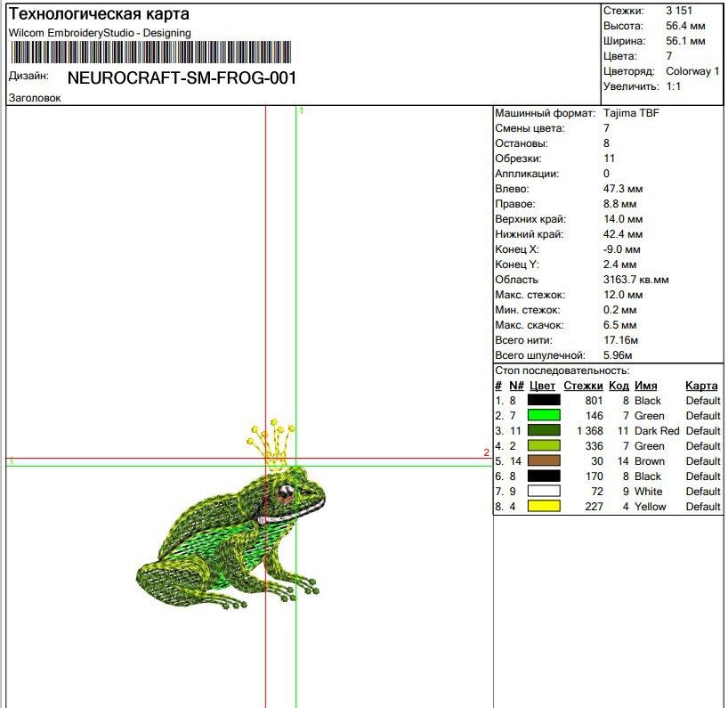Click the bright green swatch in row 2
728x708 pixels.
click(x=544, y=415)
